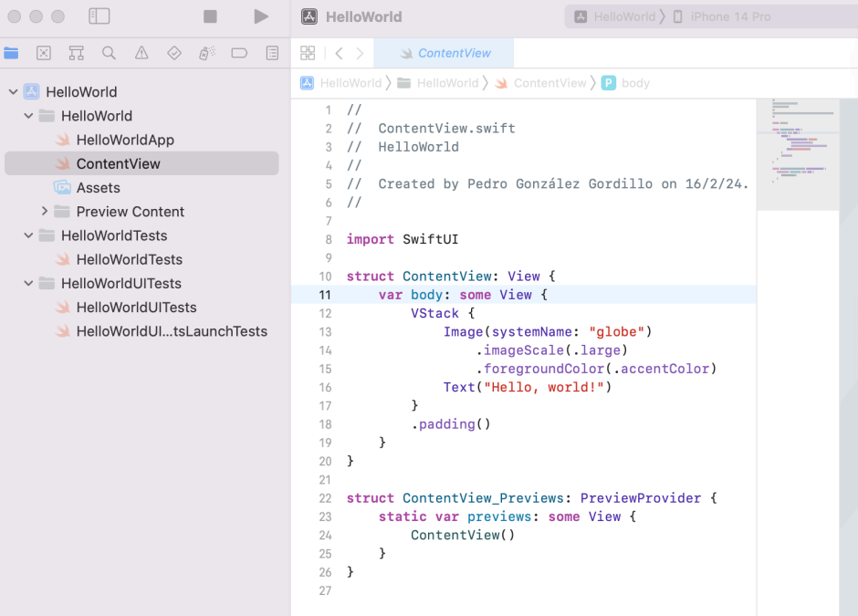Viewport: 858px width, 616px height.
Task: Open HelloWorldUITests swift file
Action: tap(136, 308)
